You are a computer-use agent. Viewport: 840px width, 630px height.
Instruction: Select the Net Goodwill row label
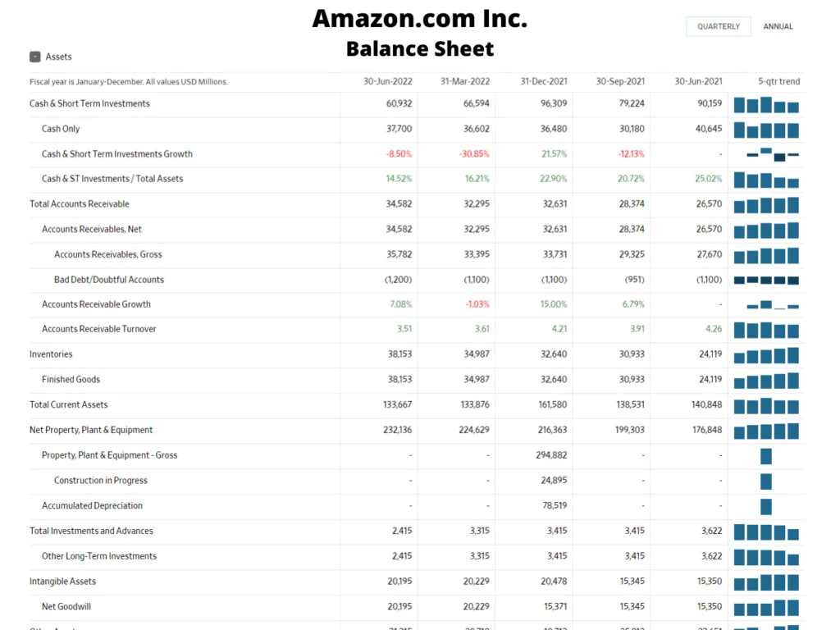pyautogui.click(x=66, y=606)
